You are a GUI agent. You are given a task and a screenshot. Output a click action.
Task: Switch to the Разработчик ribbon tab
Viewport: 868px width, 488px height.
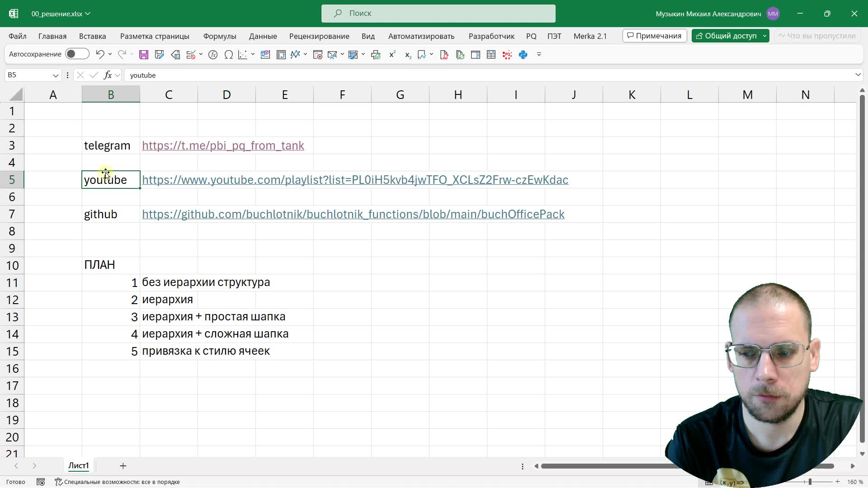click(491, 36)
